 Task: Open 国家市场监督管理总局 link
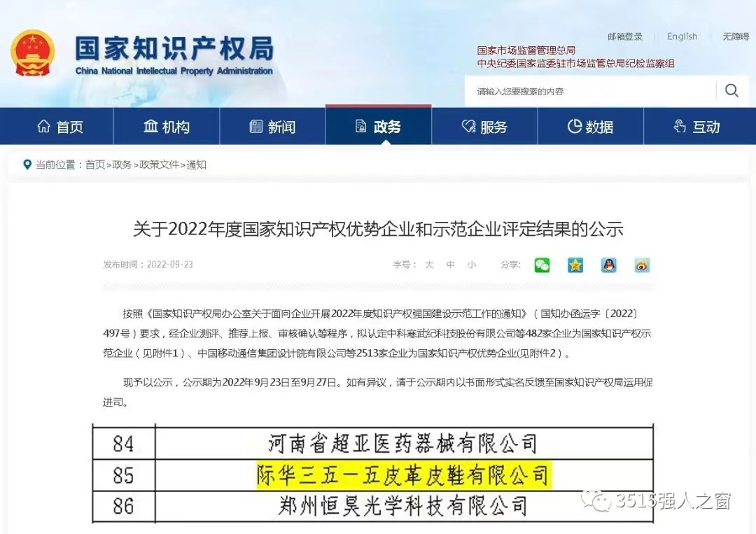click(526, 50)
